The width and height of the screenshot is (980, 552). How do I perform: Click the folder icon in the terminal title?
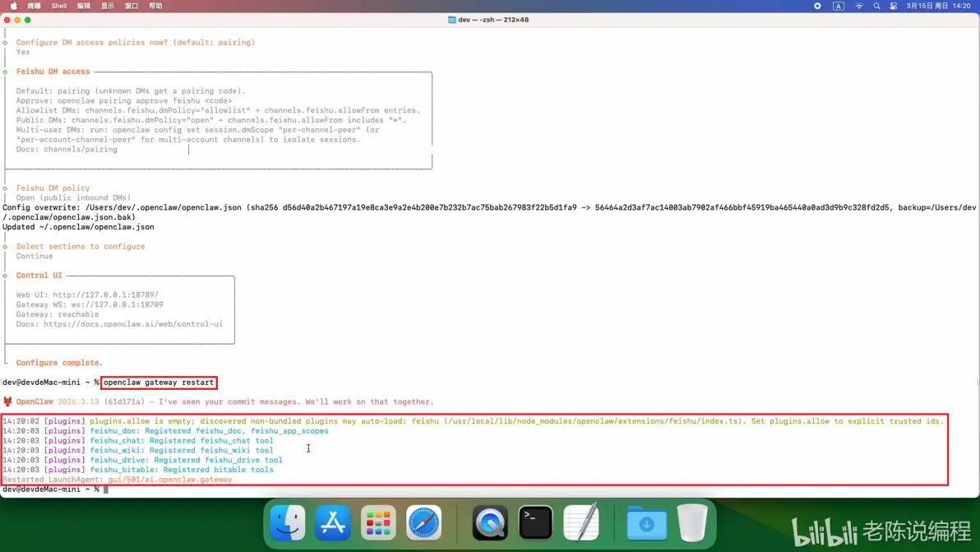(x=452, y=20)
